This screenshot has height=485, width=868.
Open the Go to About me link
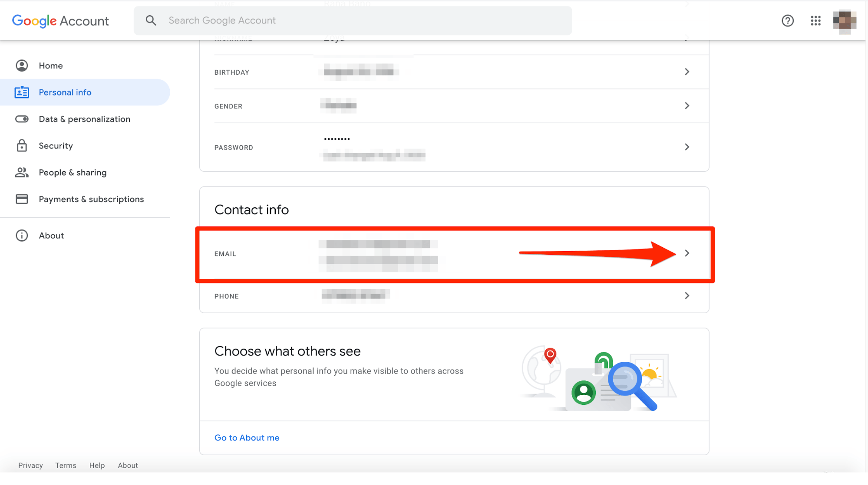click(x=246, y=437)
